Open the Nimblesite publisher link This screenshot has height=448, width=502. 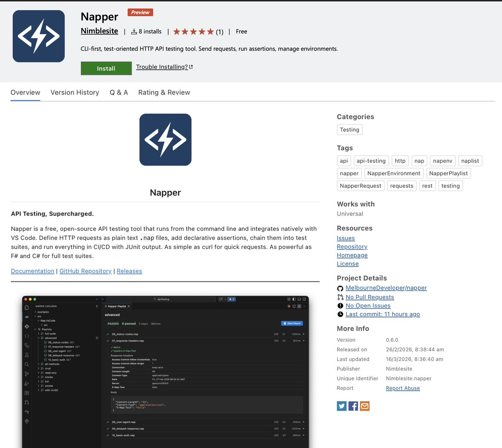(99, 31)
